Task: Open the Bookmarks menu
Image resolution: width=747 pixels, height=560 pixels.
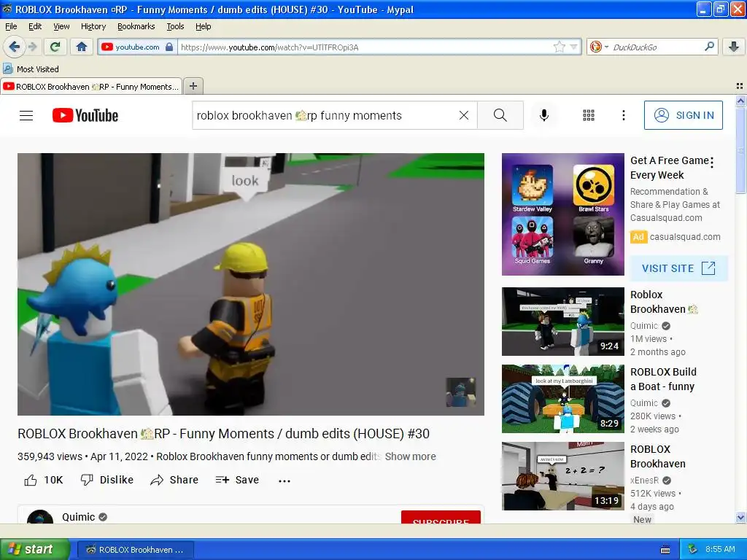Action: click(x=136, y=27)
